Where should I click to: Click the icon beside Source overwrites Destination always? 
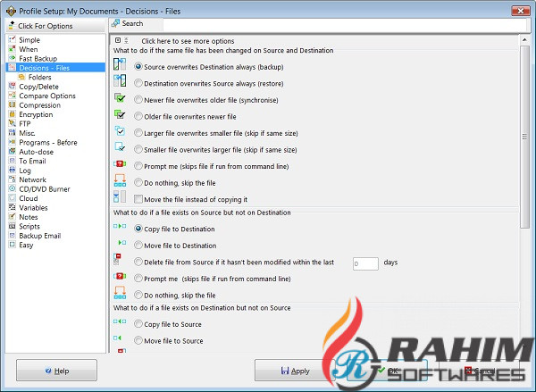click(x=120, y=64)
